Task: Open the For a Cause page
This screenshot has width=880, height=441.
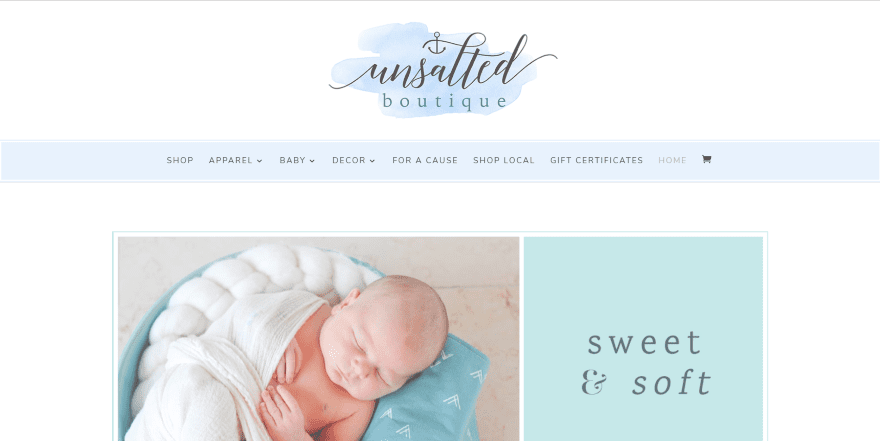Action: pyautogui.click(x=425, y=160)
